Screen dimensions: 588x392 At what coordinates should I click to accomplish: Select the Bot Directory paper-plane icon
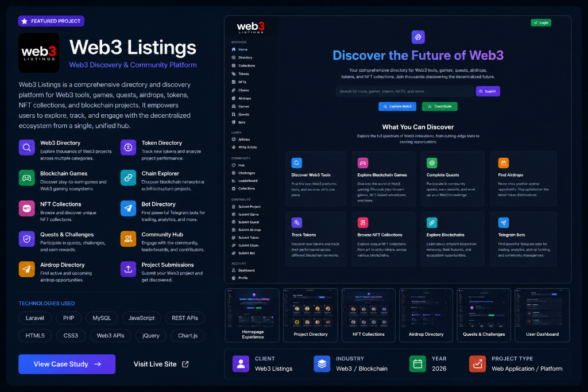[x=128, y=208]
